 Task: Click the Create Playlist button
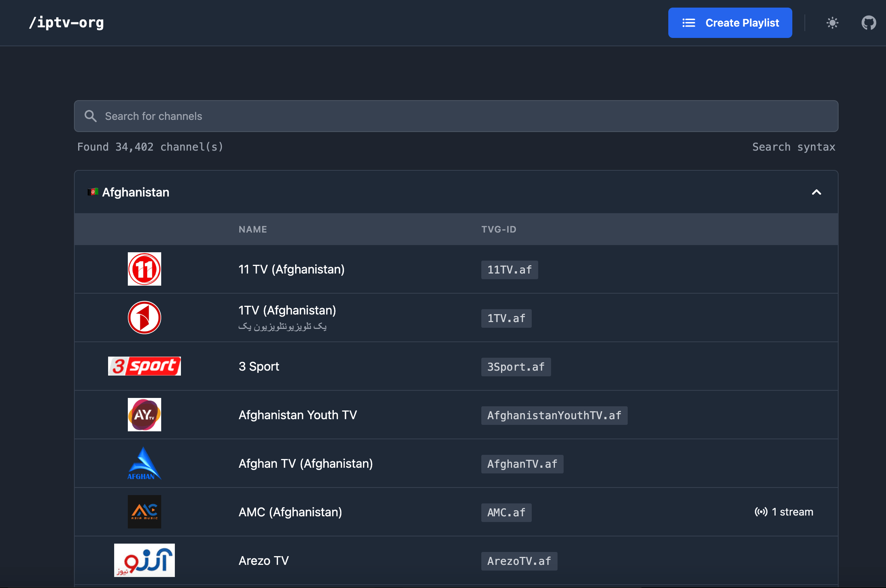click(x=730, y=23)
